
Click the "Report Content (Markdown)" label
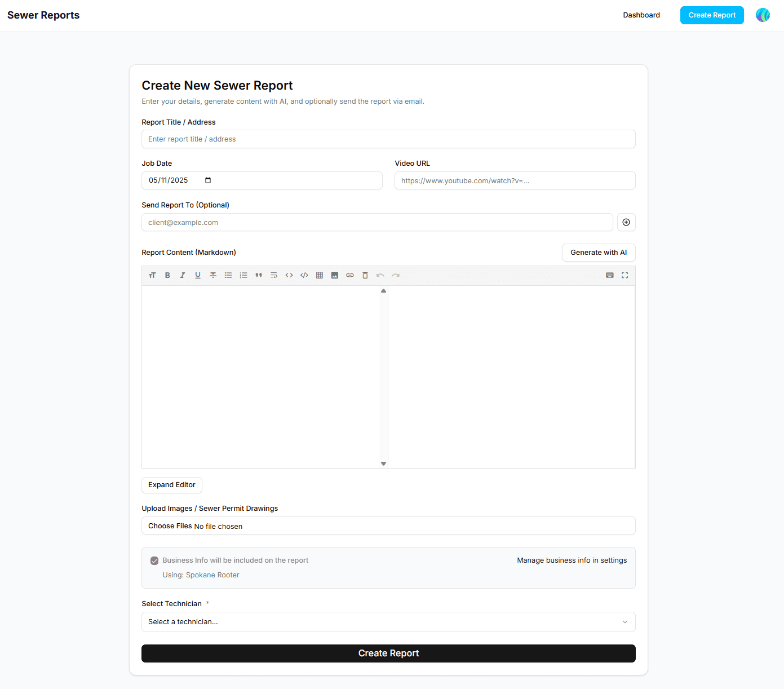point(189,253)
